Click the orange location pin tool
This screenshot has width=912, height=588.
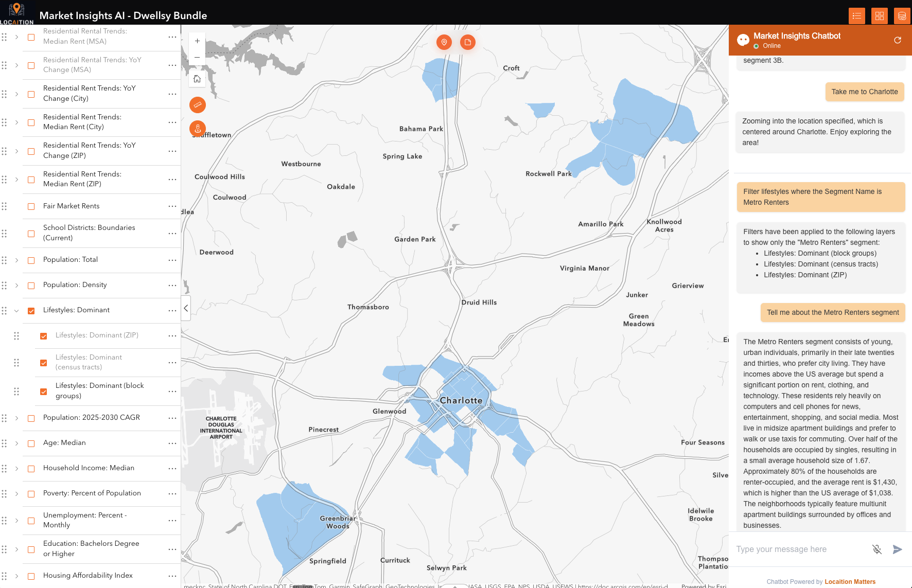(444, 42)
